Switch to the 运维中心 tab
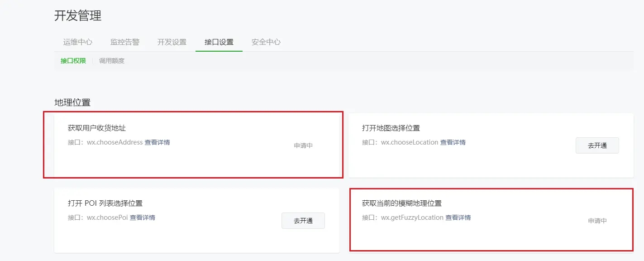The width and height of the screenshot is (644, 261). pos(78,42)
